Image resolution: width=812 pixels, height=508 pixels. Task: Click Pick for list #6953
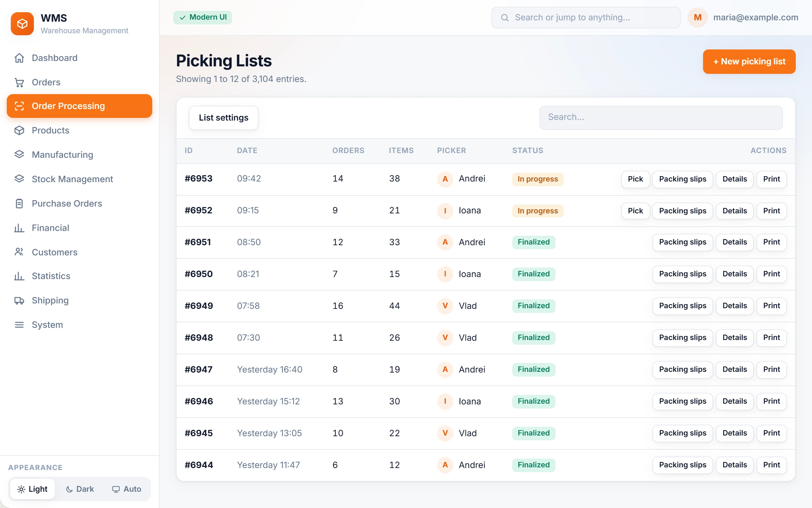[635, 179]
